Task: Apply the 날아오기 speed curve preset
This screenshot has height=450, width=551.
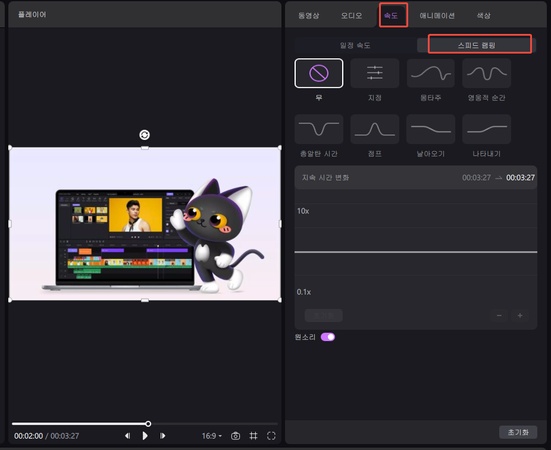Action: click(x=430, y=129)
